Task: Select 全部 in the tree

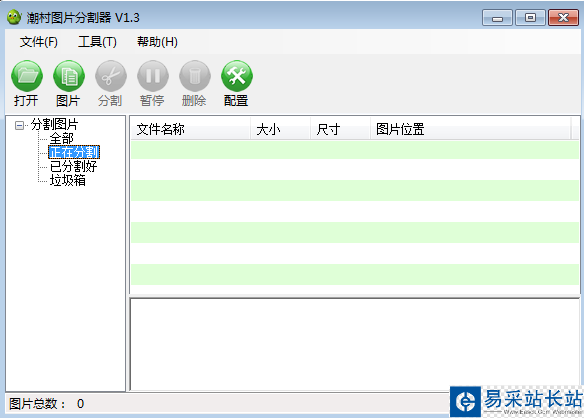Action: tap(61, 139)
